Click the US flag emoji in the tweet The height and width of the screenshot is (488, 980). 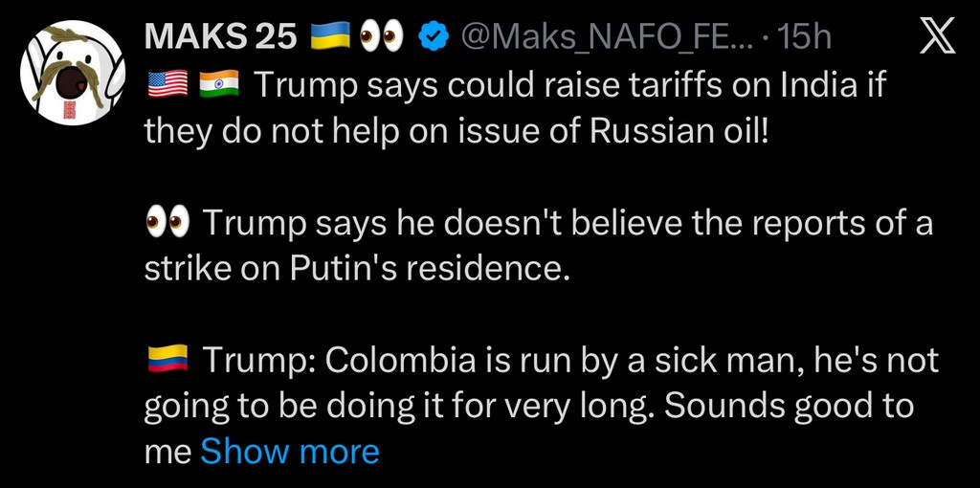point(167,85)
